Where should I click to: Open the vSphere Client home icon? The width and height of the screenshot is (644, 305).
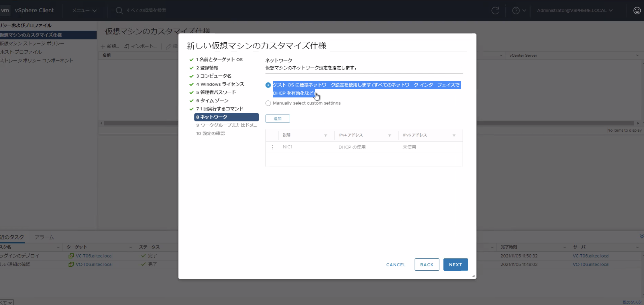point(5,10)
